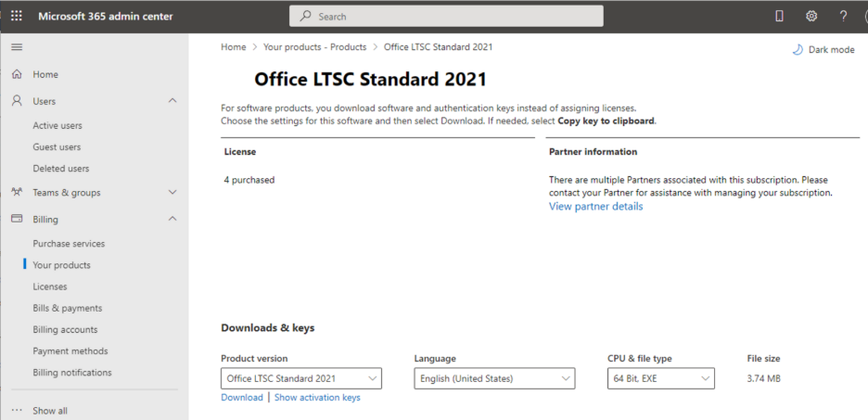The image size is (868, 420).
Task: Click the Teams & groups people icon
Action: pos(18,192)
